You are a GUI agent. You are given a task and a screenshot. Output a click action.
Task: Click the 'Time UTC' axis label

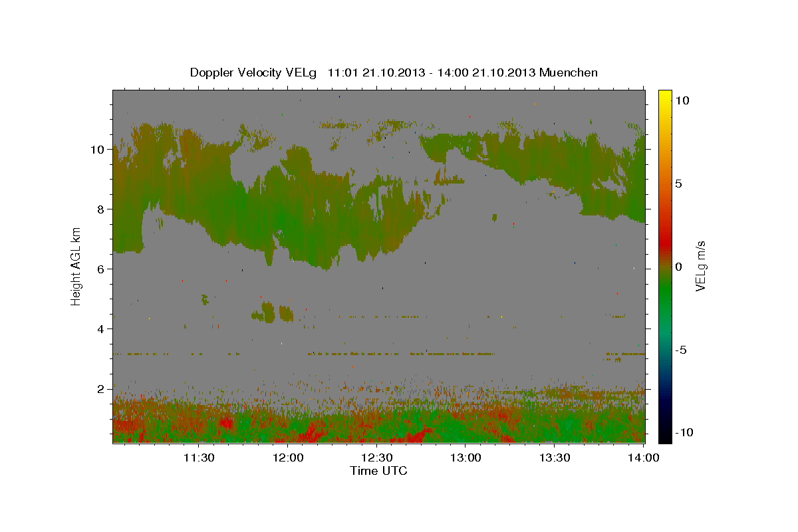[378, 471]
